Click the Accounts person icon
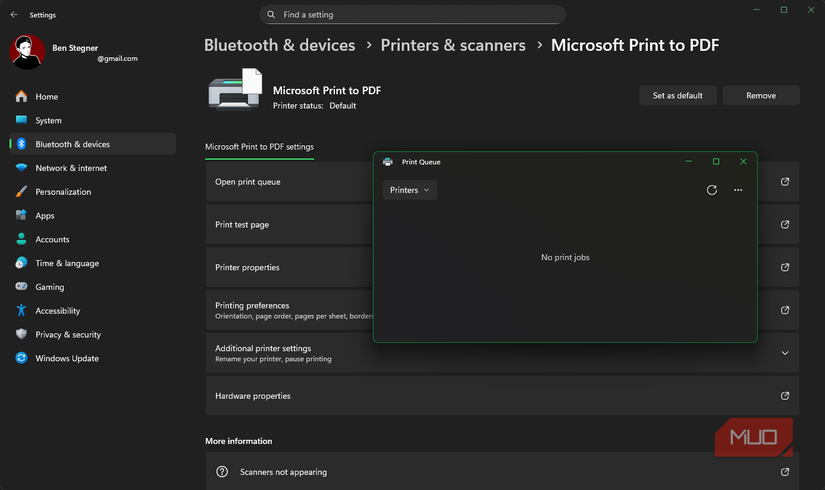The height and width of the screenshot is (490, 825). [x=21, y=239]
